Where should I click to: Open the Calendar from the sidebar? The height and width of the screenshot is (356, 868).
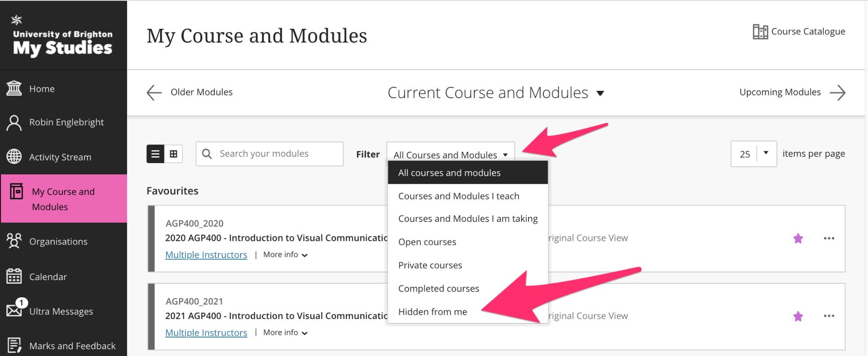(x=47, y=276)
